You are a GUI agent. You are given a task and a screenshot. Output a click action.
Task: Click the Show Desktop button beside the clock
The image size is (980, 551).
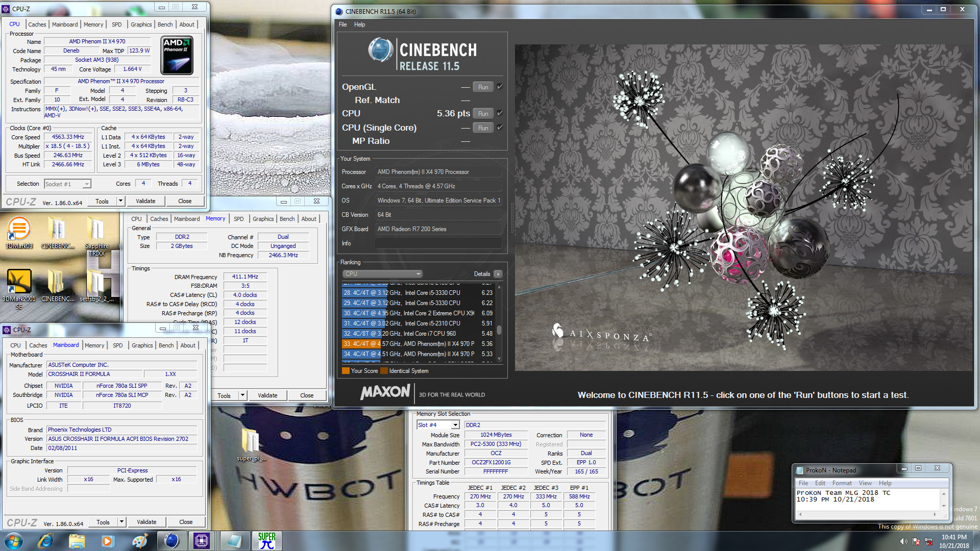coord(976,541)
